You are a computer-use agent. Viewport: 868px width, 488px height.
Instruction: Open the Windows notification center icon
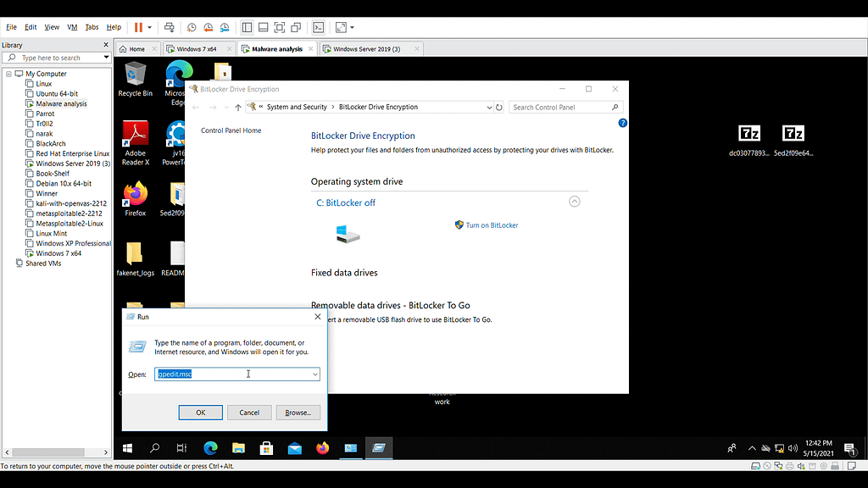pyautogui.click(x=849, y=448)
